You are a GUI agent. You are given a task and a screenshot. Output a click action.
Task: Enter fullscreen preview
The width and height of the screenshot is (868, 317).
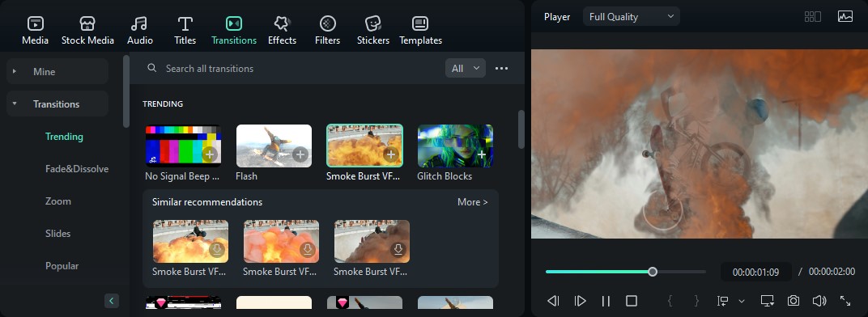(x=845, y=301)
